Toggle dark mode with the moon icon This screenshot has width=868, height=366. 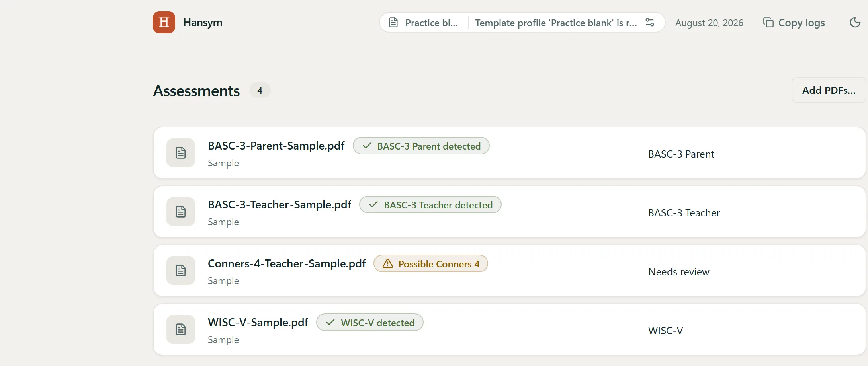click(x=855, y=22)
